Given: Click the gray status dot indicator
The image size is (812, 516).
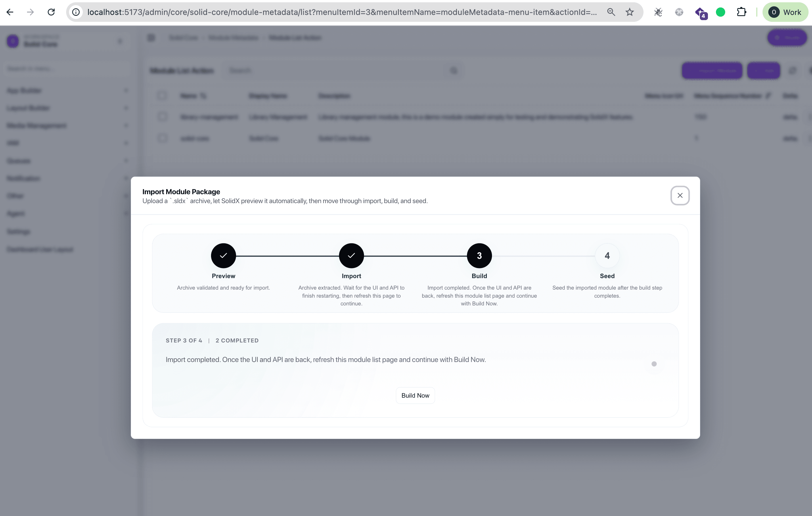Looking at the screenshot, I should tap(654, 364).
